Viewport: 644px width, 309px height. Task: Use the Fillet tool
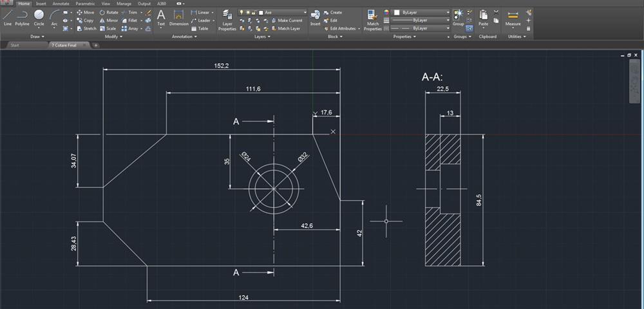pos(129,20)
